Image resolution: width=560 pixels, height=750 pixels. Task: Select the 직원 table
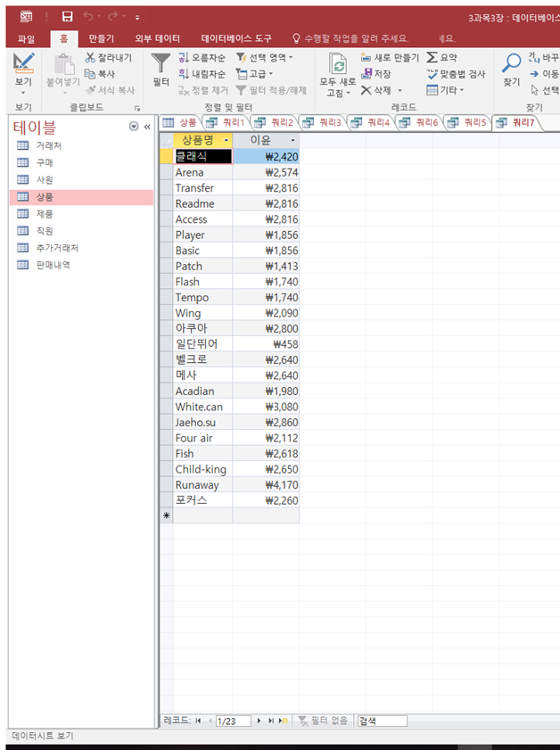(81, 231)
